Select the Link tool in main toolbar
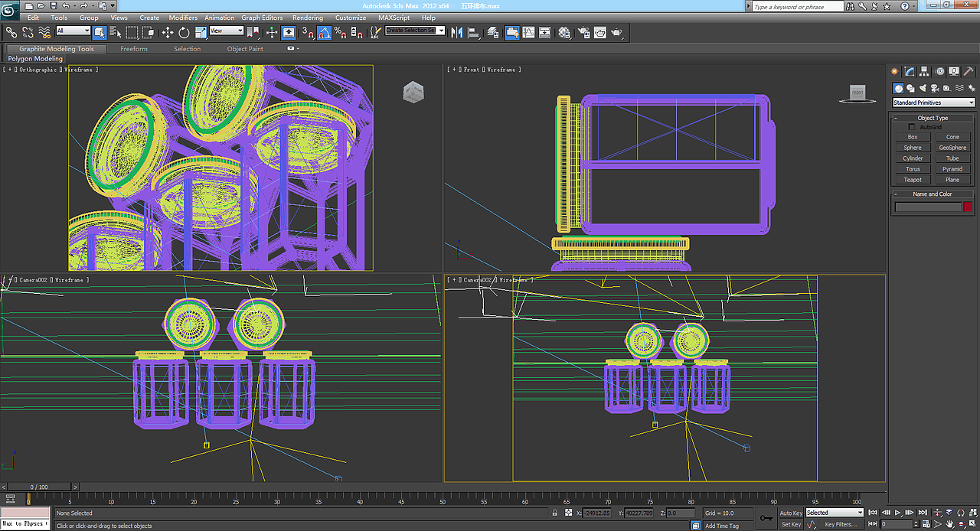The image size is (980, 531). [11, 32]
